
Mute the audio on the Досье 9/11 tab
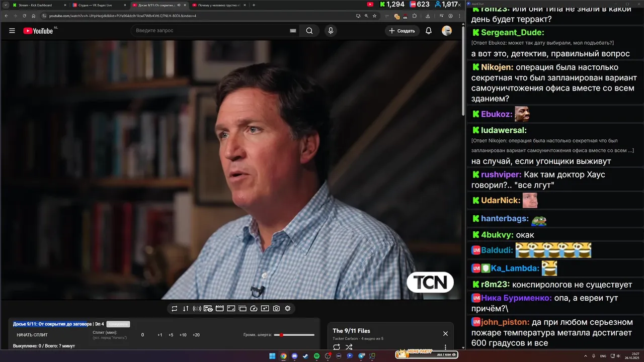(x=179, y=5)
